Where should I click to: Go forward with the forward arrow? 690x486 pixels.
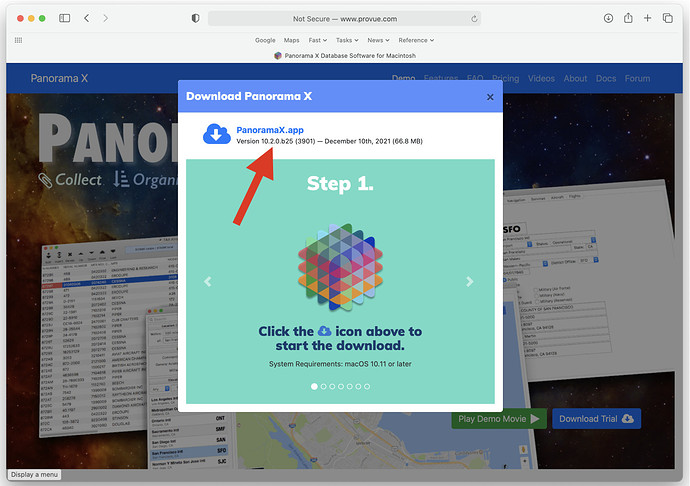[x=105, y=18]
